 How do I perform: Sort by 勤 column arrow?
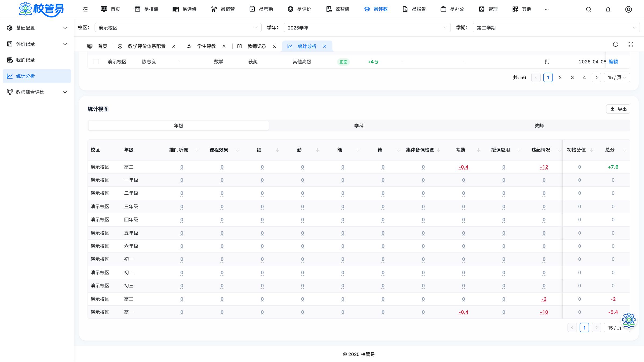point(318,150)
